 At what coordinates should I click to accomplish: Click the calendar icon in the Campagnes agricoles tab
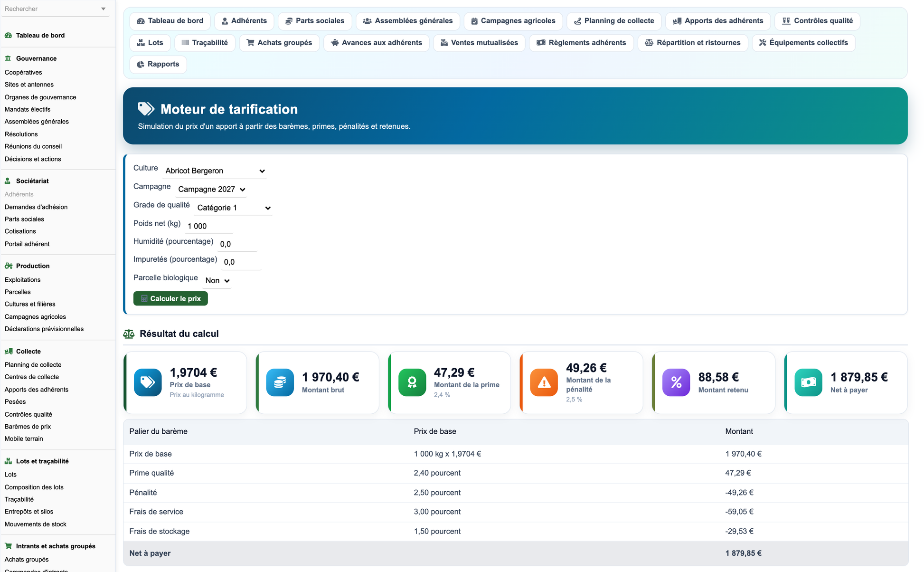[x=474, y=21]
